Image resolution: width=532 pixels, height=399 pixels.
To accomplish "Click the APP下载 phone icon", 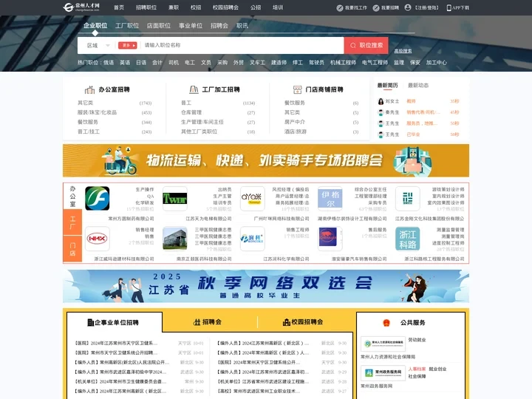I will click(449, 8).
